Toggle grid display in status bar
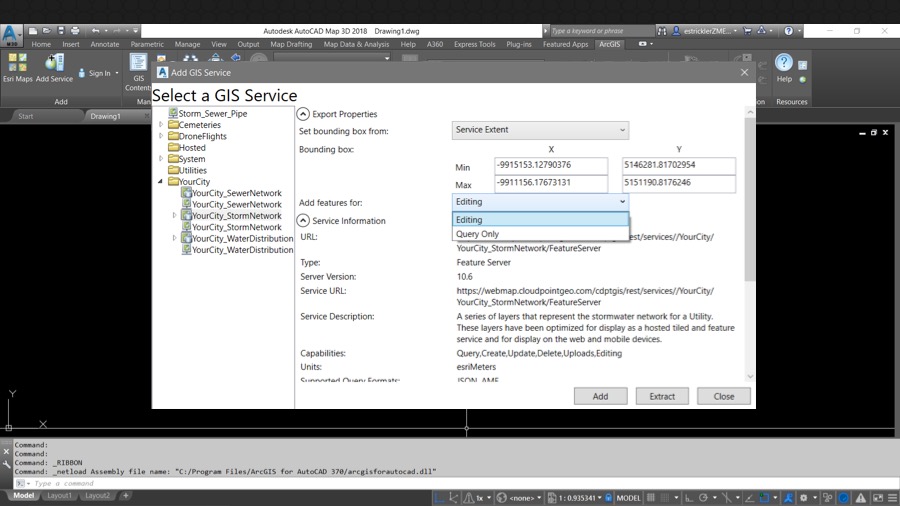Viewport: 900px width, 506px height. pyautogui.click(x=650, y=498)
